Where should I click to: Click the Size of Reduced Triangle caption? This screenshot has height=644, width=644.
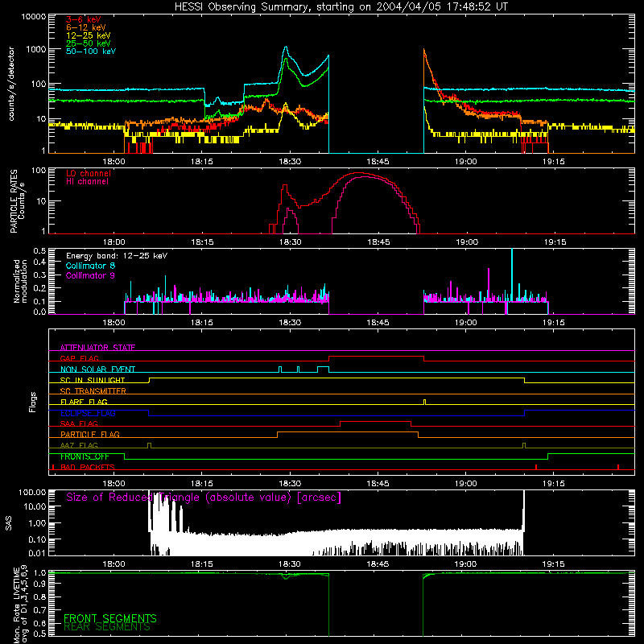pyautogui.click(x=204, y=497)
